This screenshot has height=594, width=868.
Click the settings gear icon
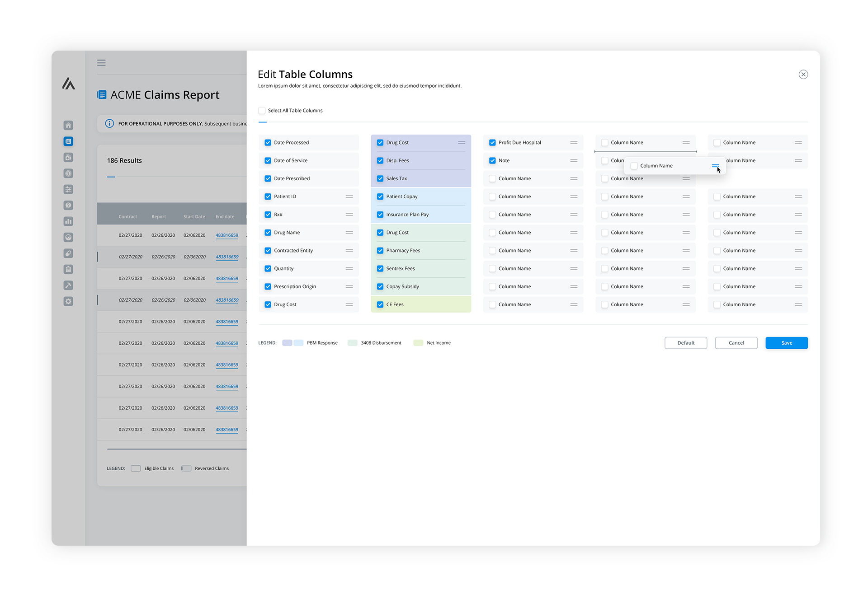click(68, 301)
